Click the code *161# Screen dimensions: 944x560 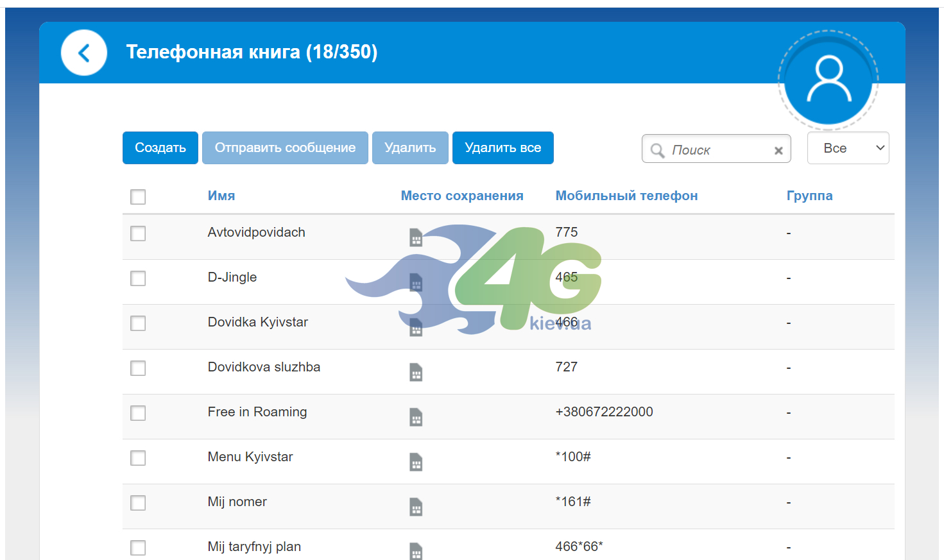pos(573,502)
